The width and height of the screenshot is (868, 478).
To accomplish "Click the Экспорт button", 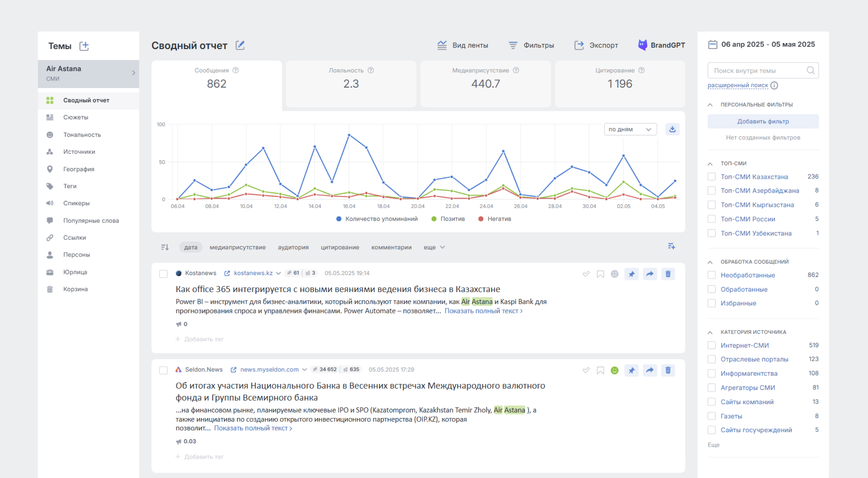I will (x=596, y=45).
